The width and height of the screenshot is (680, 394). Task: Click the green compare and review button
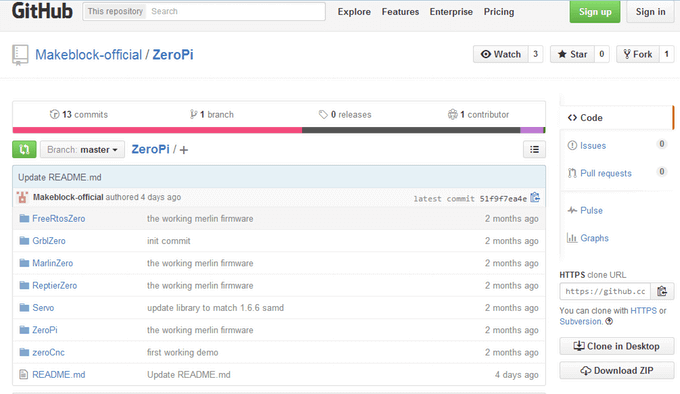(x=24, y=150)
